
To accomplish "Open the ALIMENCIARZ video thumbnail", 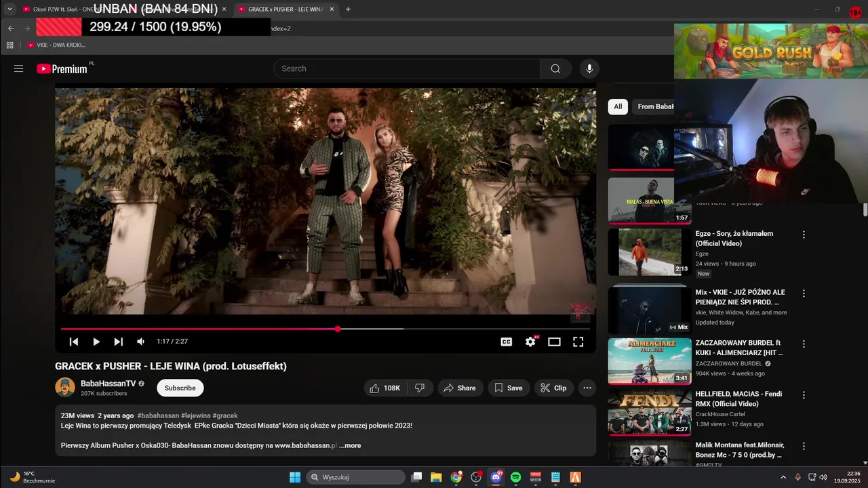I will coord(650,361).
